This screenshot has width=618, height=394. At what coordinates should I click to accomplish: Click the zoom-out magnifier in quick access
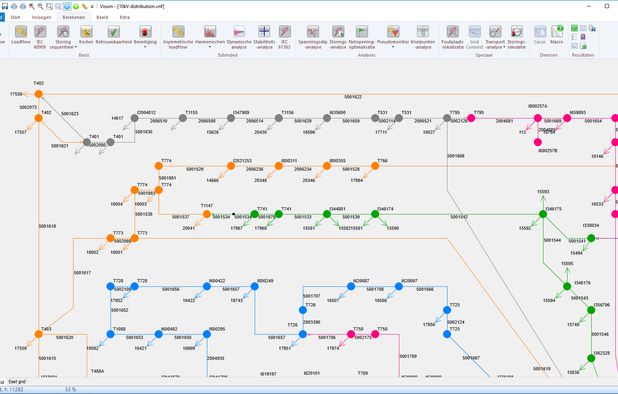click(x=40, y=6)
